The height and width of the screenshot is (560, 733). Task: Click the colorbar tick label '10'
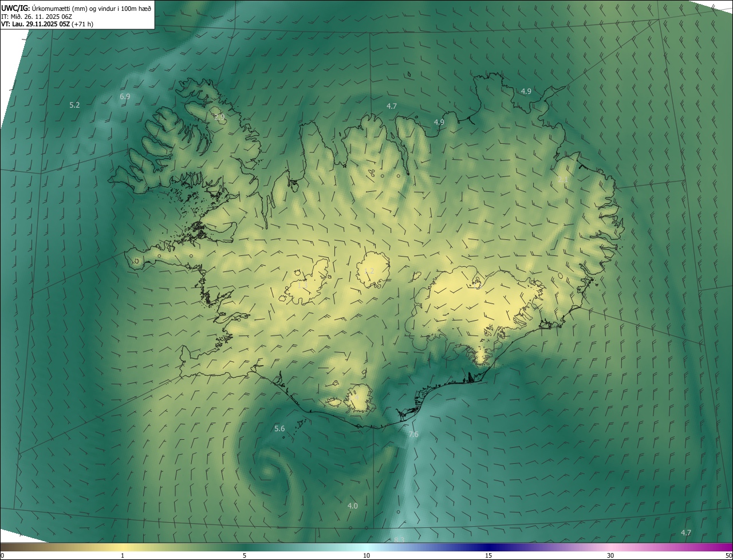click(366, 555)
